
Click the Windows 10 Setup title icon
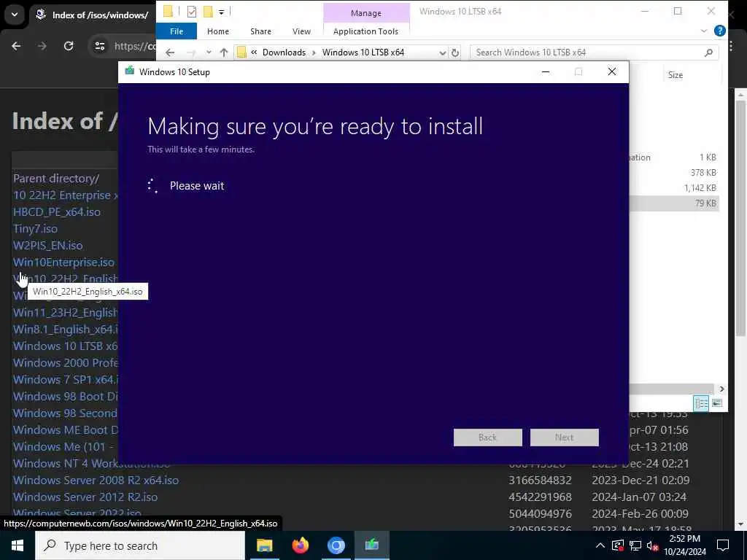click(130, 71)
